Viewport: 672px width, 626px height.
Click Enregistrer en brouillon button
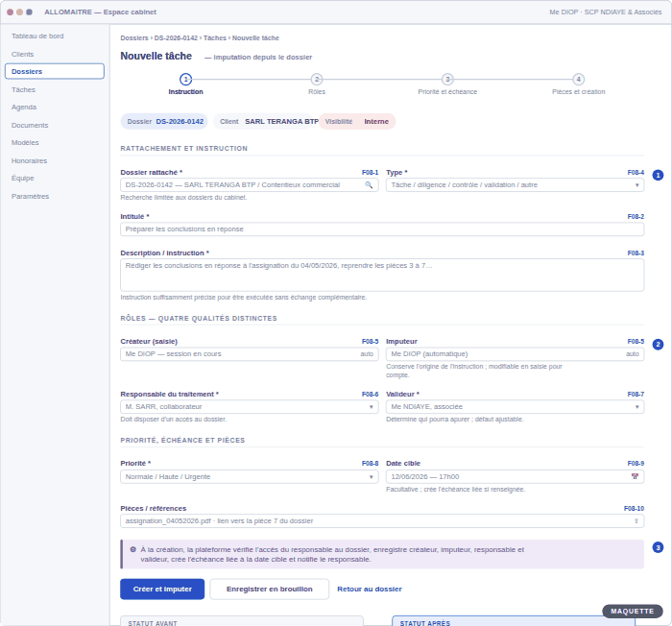point(270,590)
